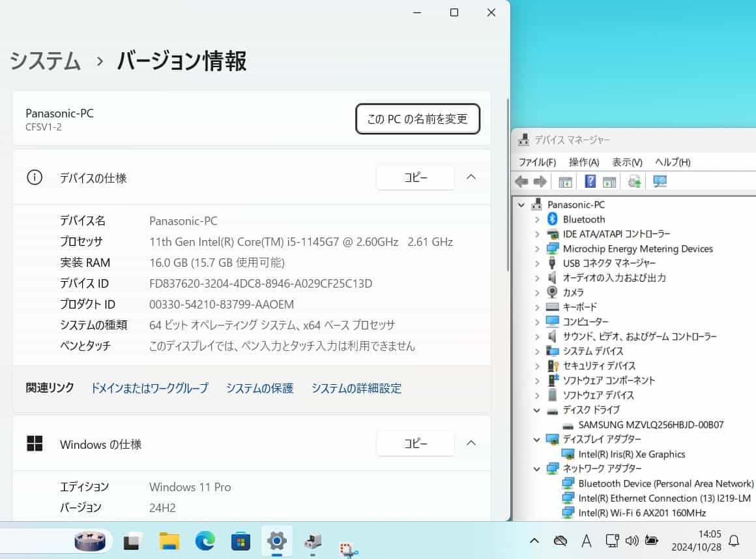This screenshot has height=559, width=756.
Task: Click the scan for hardware changes icon
Action: click(660, 182)
